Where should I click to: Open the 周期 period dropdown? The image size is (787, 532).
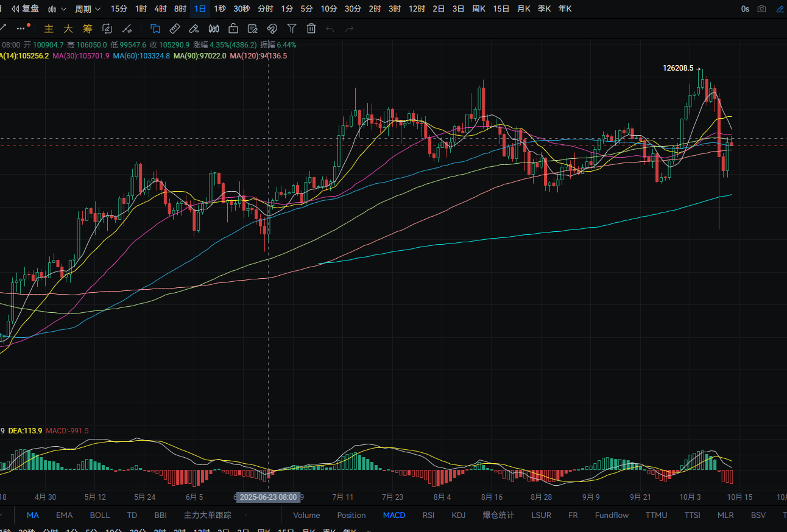coord(86,9)
